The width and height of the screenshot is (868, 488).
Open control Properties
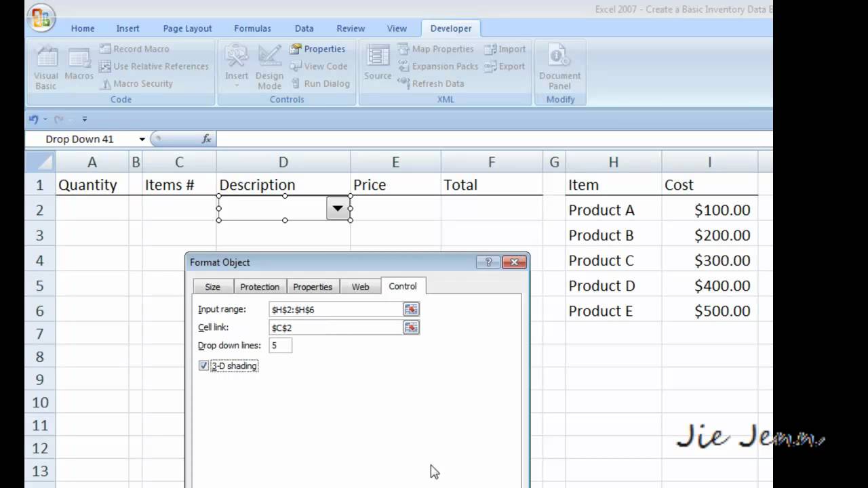pyautogui.click(x=317, y=49)
